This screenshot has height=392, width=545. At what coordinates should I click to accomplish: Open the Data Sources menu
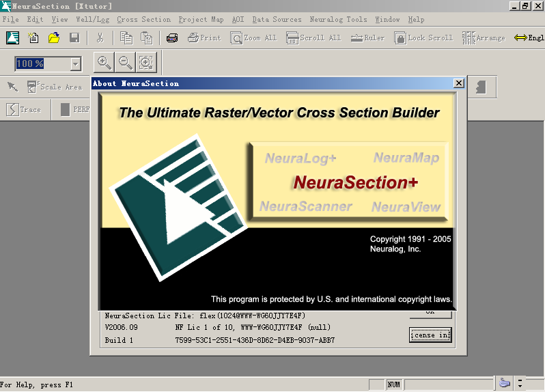[277, 19]
